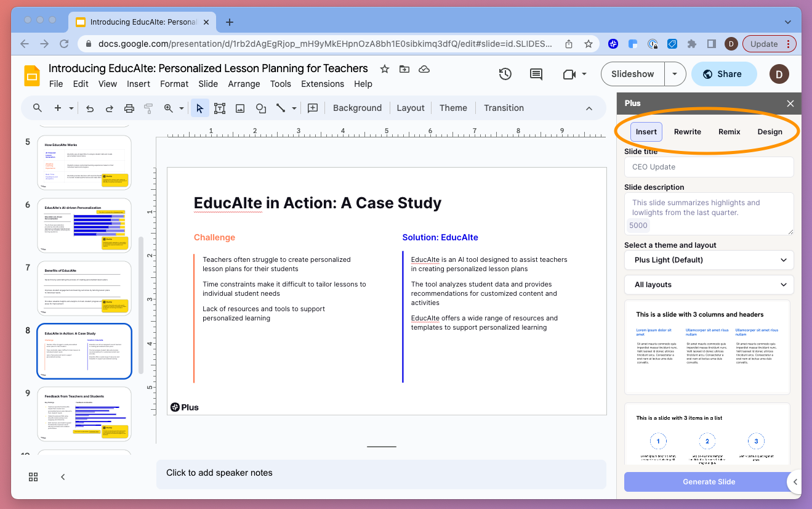Open the File menu

[56, 84]
